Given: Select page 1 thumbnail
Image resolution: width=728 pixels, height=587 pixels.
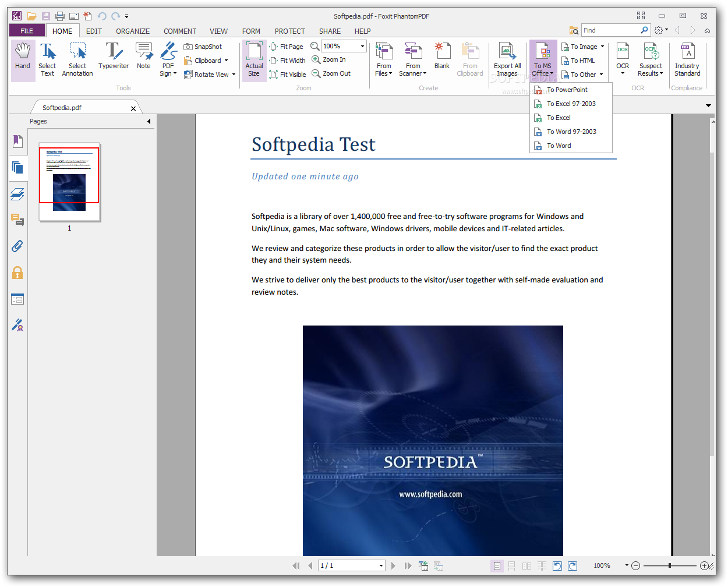Looking at the screenshot, I should 69,182.
